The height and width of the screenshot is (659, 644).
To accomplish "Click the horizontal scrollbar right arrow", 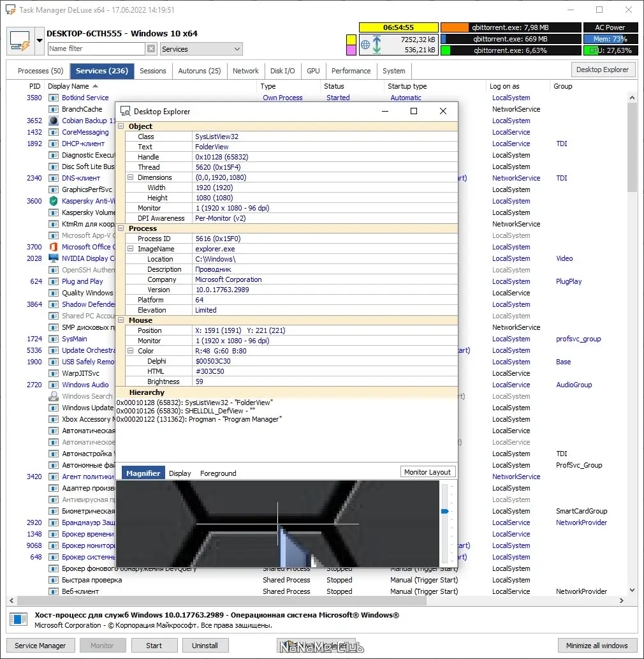I will tap(622, 600).
